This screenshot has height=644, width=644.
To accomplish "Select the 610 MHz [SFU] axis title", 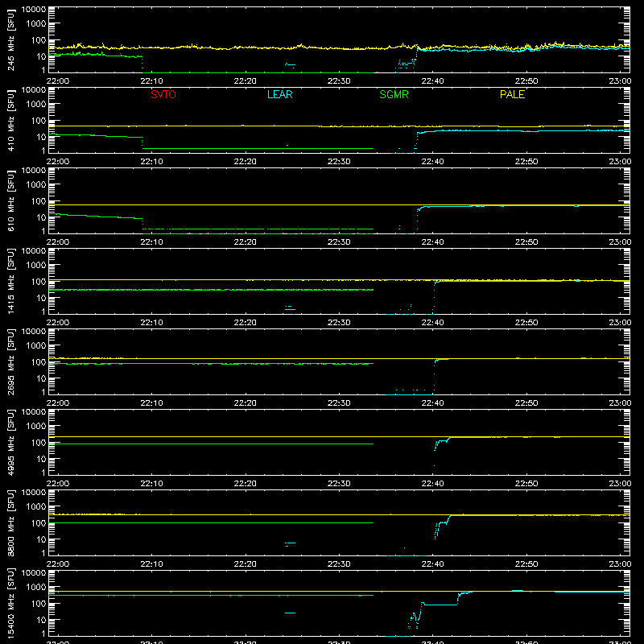I will 10,201.
